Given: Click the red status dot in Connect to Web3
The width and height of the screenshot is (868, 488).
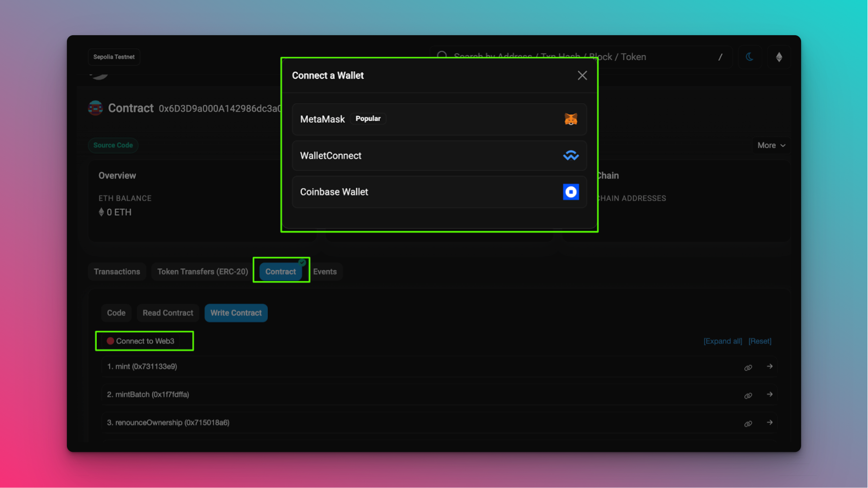Looking at the screenshot, I should tap(110, 341).
